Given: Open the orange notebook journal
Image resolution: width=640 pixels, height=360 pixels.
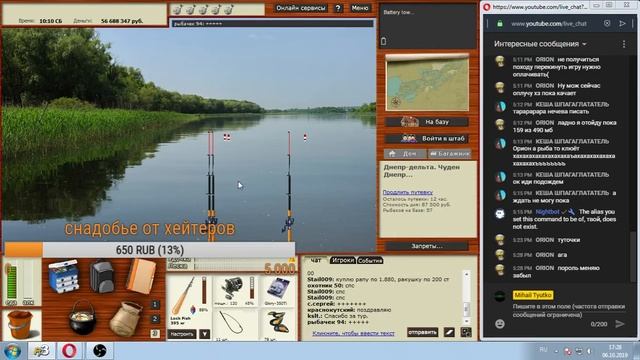Looking at the screenshot, I should (140, 276).
